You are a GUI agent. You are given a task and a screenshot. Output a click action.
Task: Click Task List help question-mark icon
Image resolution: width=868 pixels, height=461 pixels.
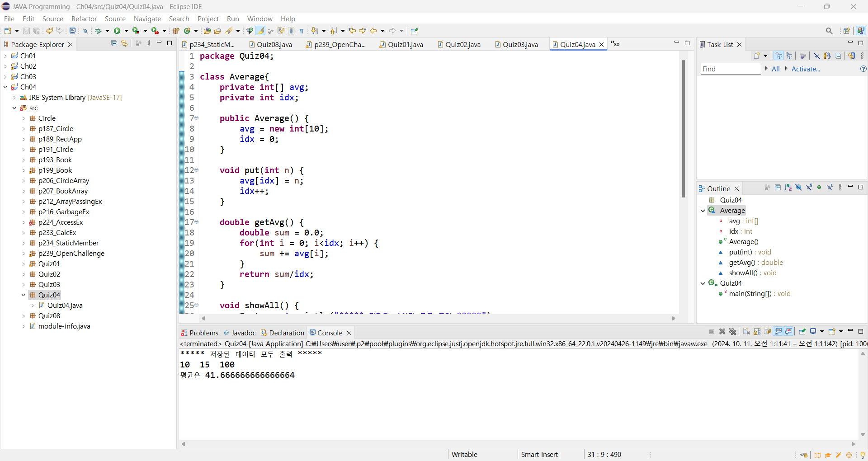point(863,69)
